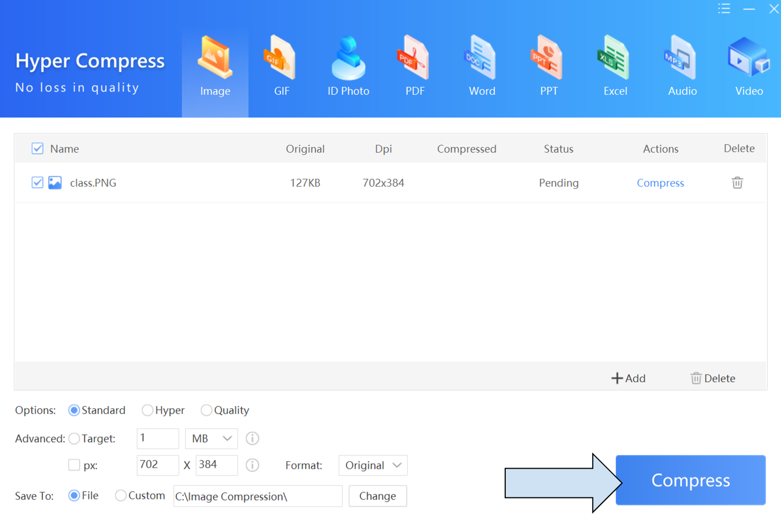Enable the px resize checkbox
The image size is (781, 532).
click(74, 465)
